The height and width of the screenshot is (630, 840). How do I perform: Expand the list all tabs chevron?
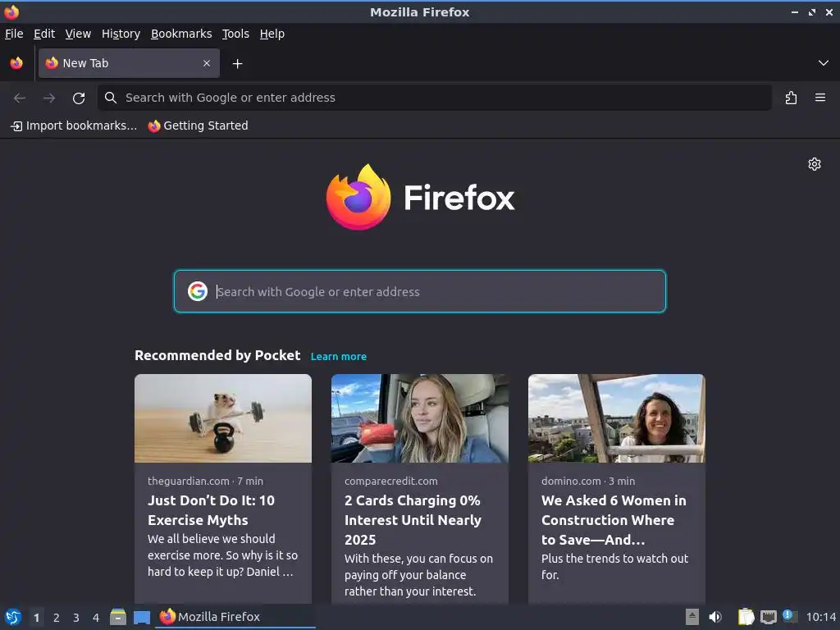click(x=824, y=63)
